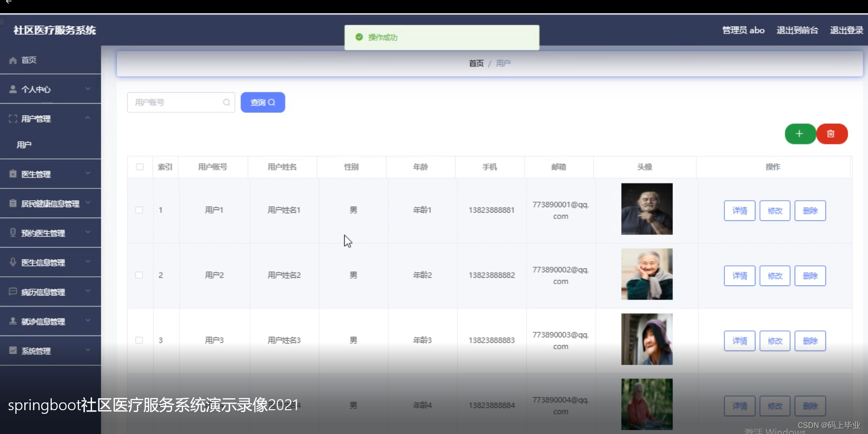The height and width of the screenshot is (434, 868).
Task: Toggle the select-all checkbox in the table header
Action: coord(140,167)
